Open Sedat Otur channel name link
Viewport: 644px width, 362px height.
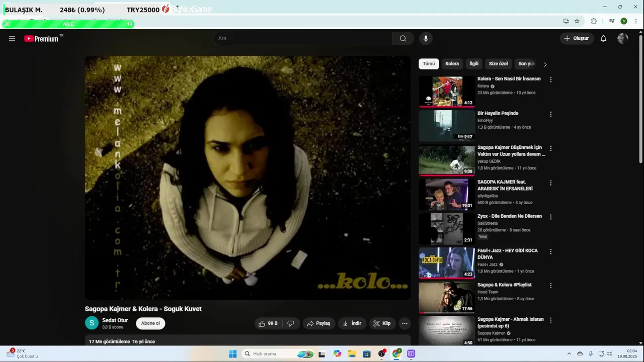coord(115,320)
